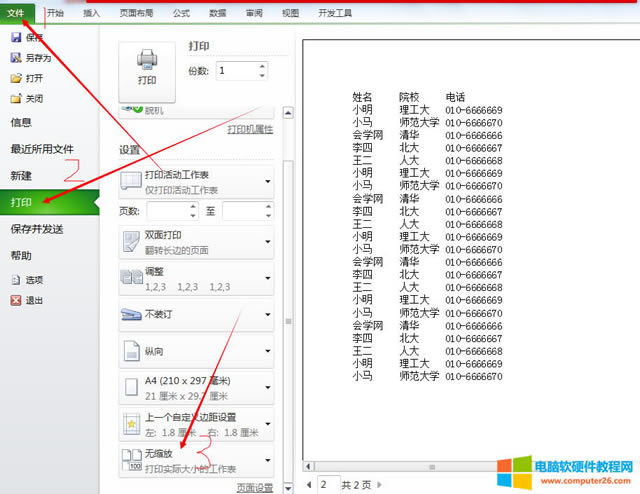The image size is (640, 494).
Task: Click the starting page number field
Action: click(x=165, y=211)
